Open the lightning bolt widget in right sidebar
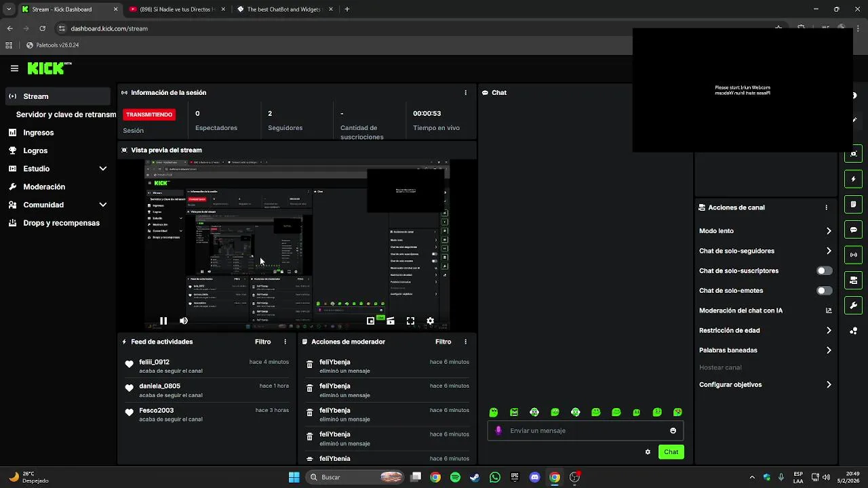Viewport: 868px width, 488px height. [853, 179]
